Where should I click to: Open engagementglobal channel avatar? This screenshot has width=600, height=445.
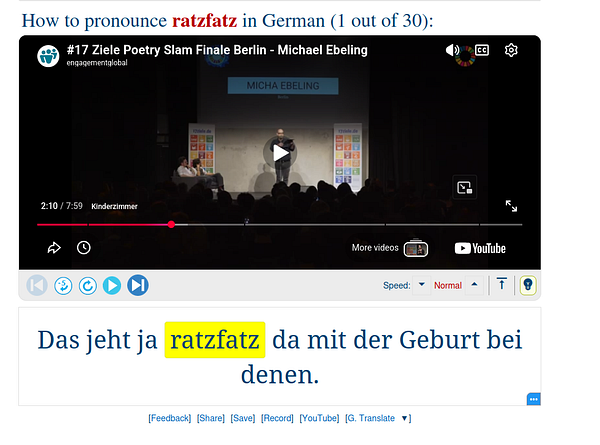pyautogui.click(x=48, y=56)
